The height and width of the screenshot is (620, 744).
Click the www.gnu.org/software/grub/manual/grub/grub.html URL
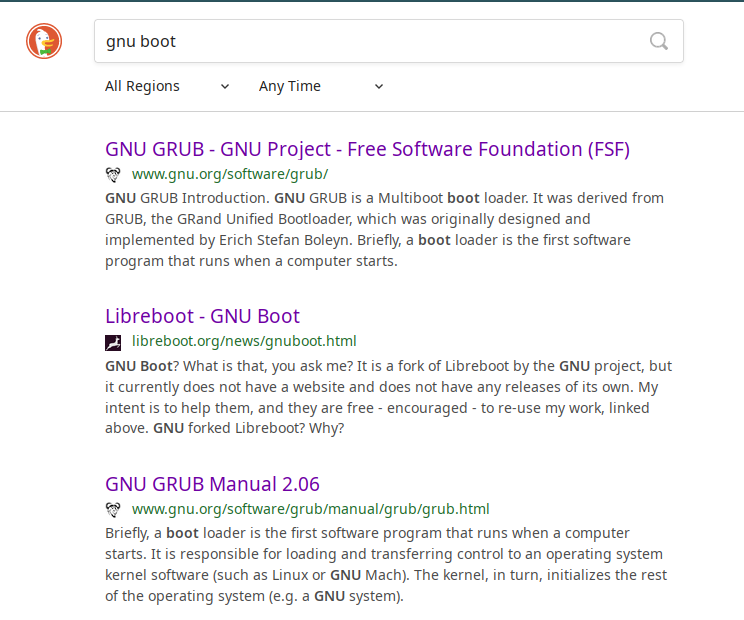coord(310,509)
